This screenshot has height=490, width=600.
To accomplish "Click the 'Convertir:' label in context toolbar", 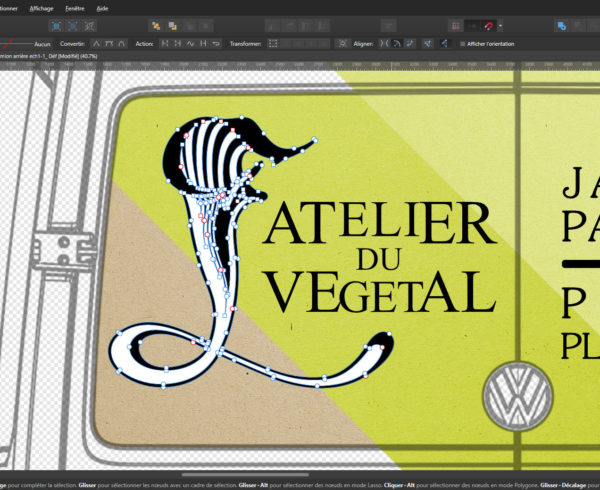I will click(x=72, y=44).
